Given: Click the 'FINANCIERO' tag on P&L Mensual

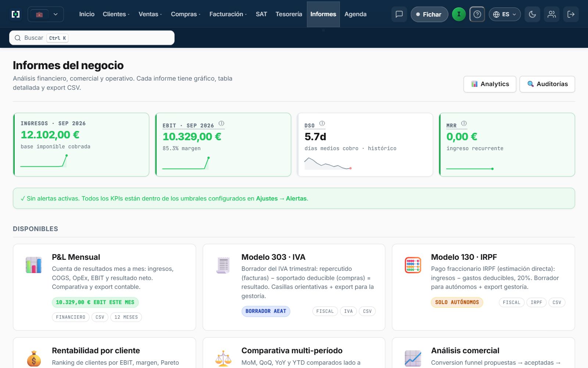Looking at the screenshot, I should [x=71, y=317].
